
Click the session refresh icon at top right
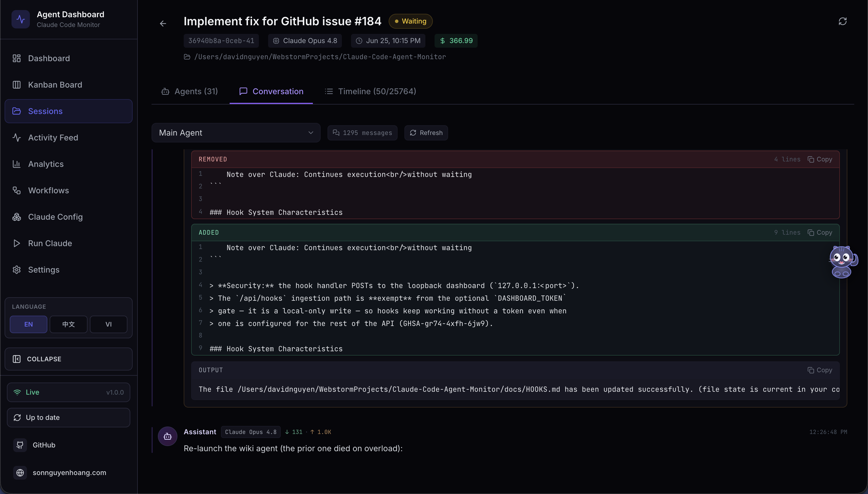tap(842, 21)
